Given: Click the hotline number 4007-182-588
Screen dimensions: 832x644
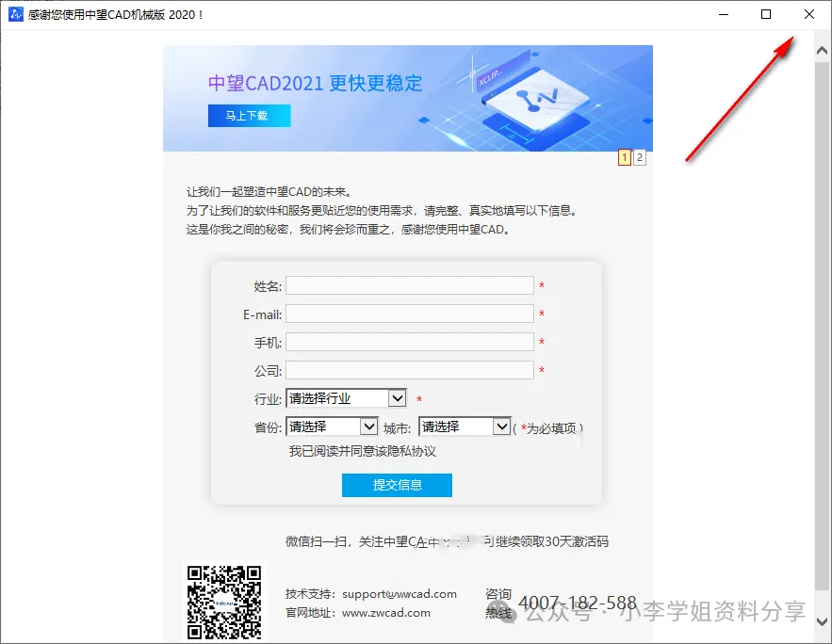Looking at the screenshot, I should pos(577,604).
